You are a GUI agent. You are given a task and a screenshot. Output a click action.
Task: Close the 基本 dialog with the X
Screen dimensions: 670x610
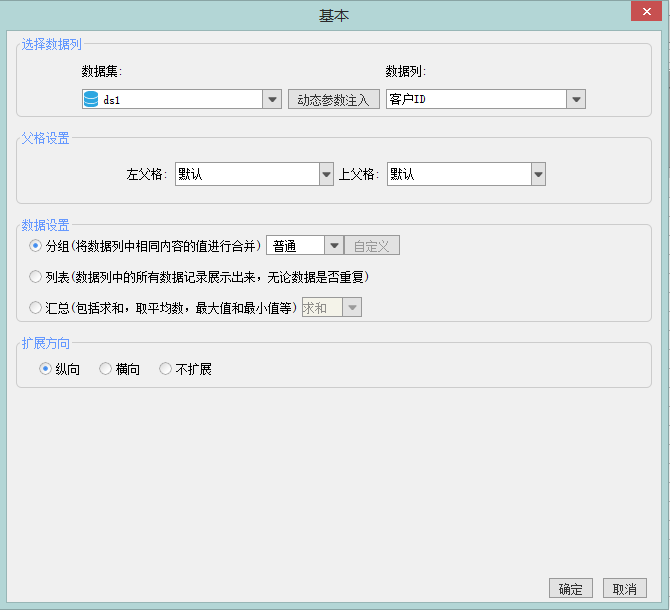(646, 11)
